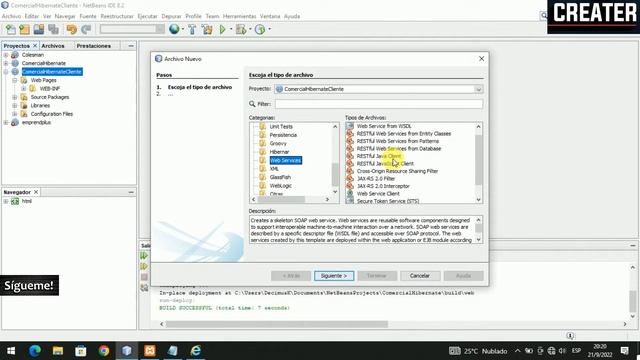Screen dimensions: 640x360
Task: Click the green Run Project icon
Action: (x=222, y=29)
